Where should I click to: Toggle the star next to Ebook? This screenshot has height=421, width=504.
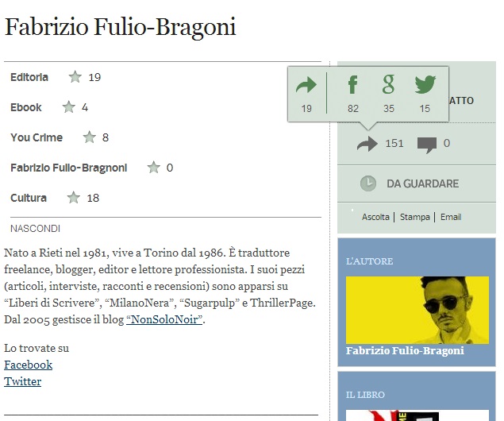click(x=68, y=107)
